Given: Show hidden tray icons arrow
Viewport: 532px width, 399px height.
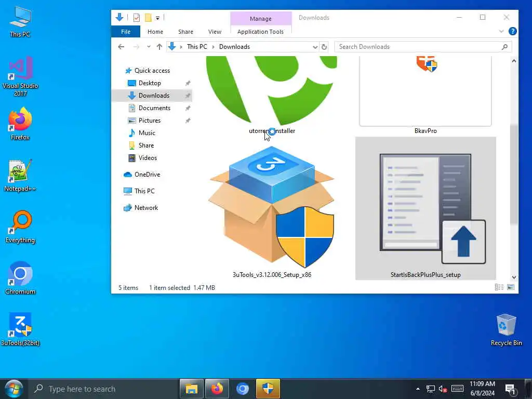Looking at the screenshot, I should point(418,389).
